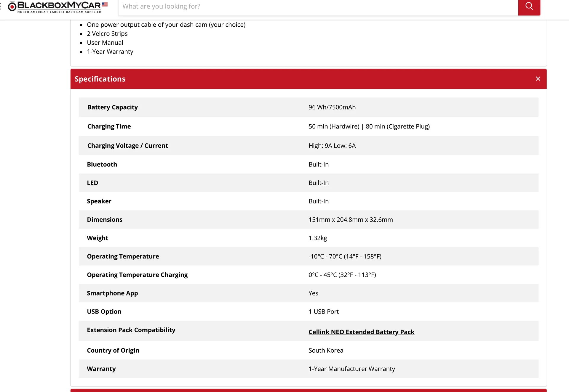The image size is (569, 392).
Task: Click the '0°C - 45°C (32°F - 113°F)' value
Action: (342, 275)
